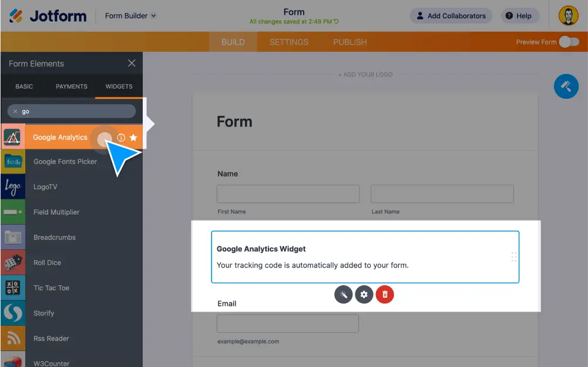Favorite Google Analytics using the star icon
588x367 pixels.
pyautogui.click(x=134, y=136)
